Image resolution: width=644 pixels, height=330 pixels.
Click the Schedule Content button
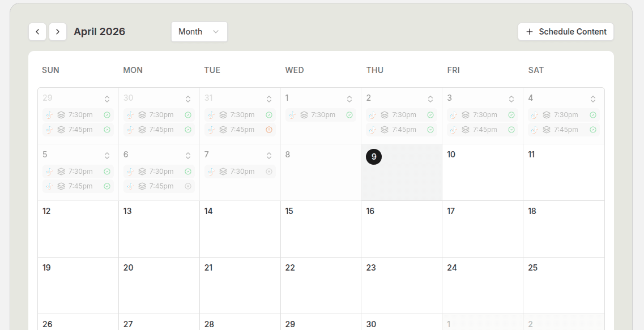[x=565, y=32]
